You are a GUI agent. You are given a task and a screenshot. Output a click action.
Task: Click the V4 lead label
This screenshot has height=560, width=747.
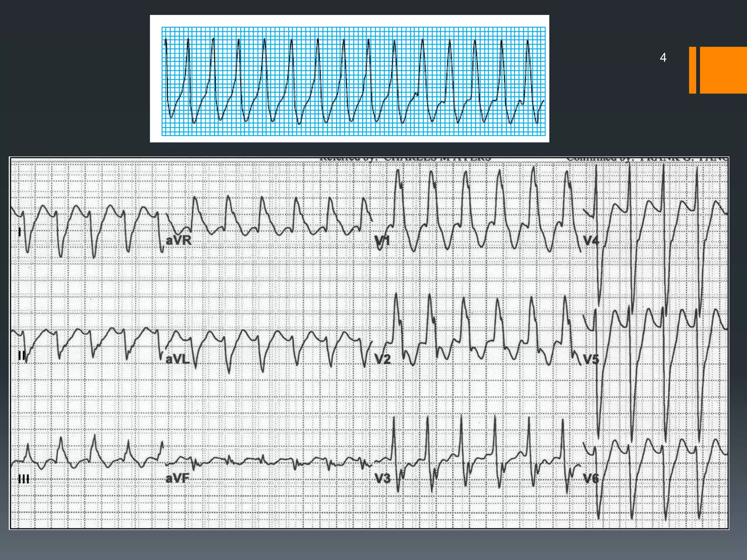click(591, 241)
